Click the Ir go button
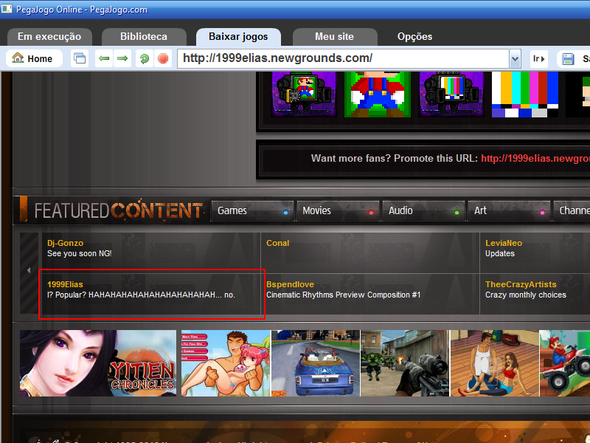 tap(538, 59)
